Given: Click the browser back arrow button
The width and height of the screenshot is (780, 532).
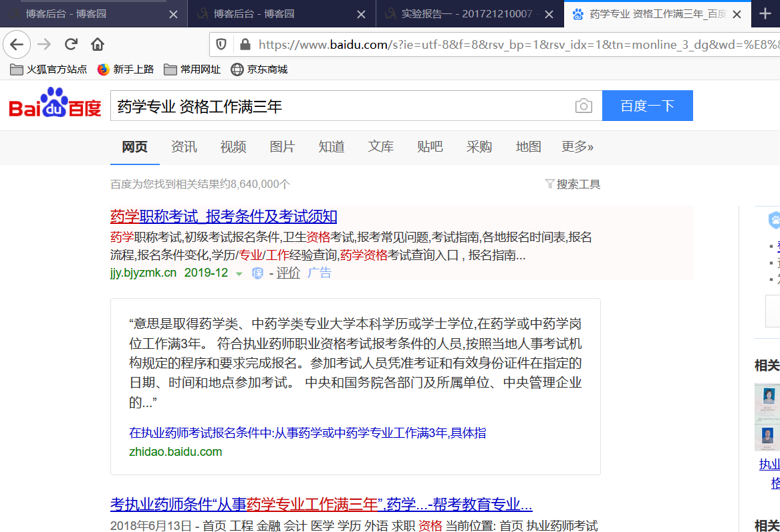Looking at the screenshot, I should point(17,44).
